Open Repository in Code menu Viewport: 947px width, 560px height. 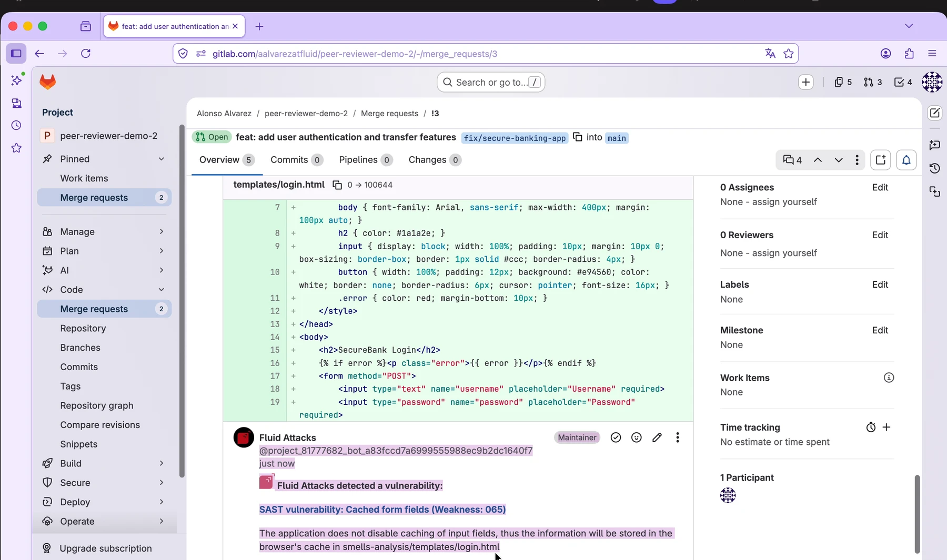(x=104, y=328)
